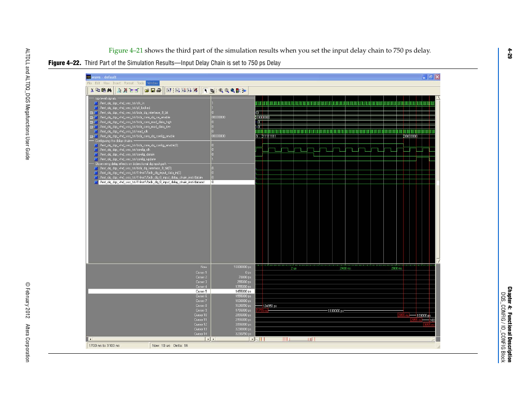
Task: Click the '1700 ns to 3100 ns' status field
Action: (118, 346)
